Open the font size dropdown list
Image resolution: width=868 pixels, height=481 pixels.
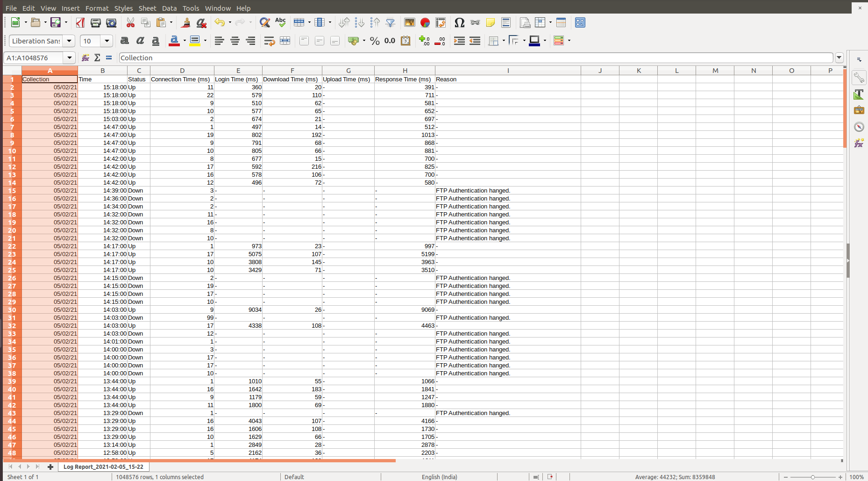107,41
